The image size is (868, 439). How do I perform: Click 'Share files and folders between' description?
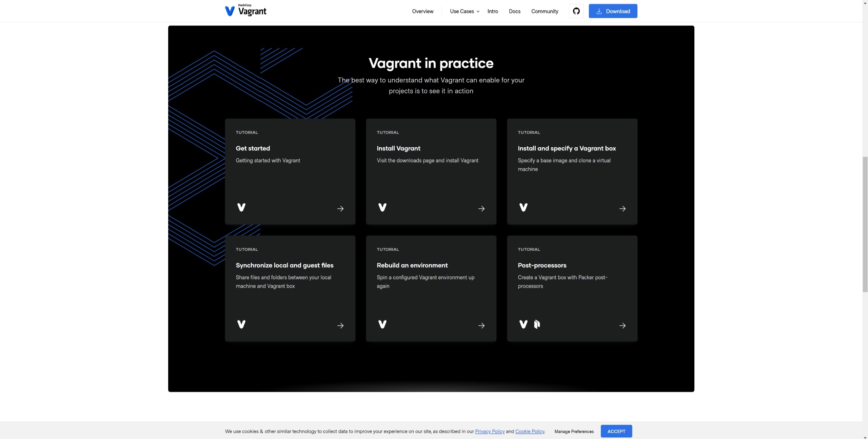point(283,281)
